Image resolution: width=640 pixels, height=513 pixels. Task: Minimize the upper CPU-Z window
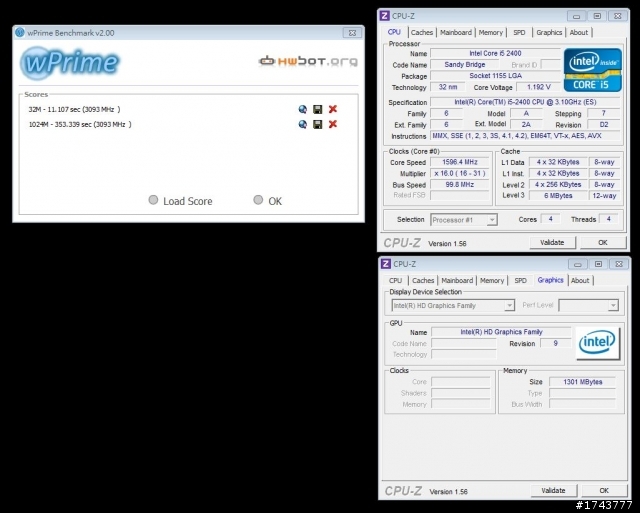click(576, 16)
